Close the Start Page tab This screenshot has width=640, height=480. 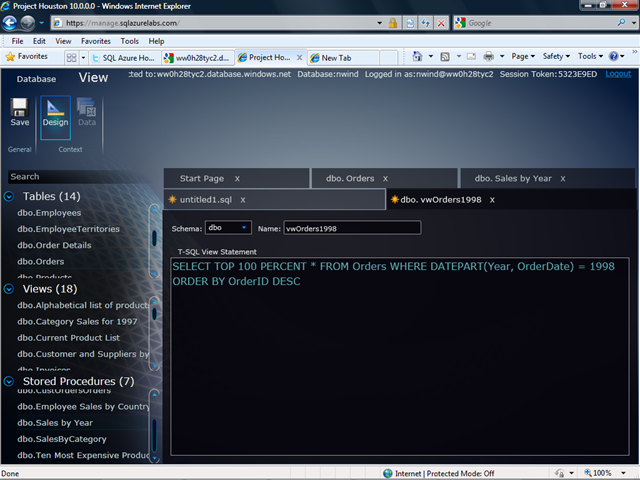click(x=237, y=179)
